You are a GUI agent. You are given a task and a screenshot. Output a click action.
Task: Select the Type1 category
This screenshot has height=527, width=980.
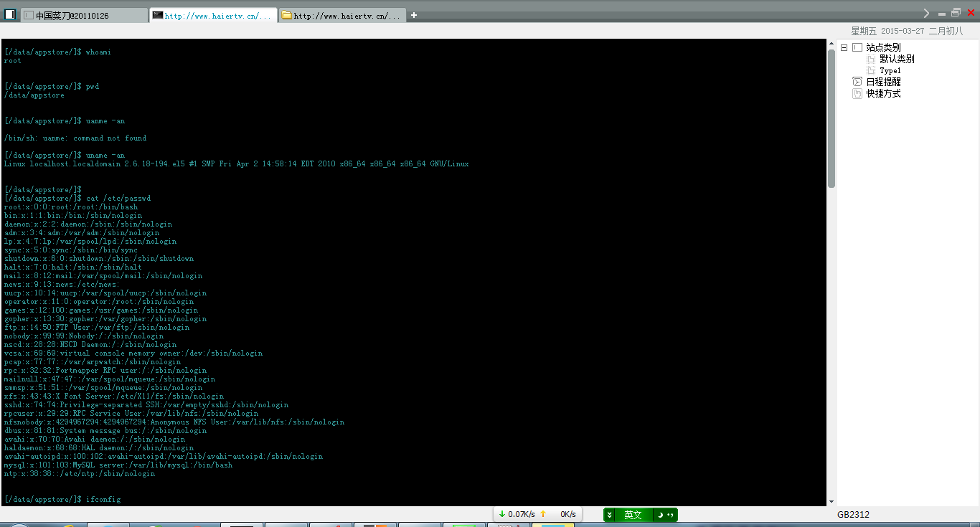tap(890, 70)
